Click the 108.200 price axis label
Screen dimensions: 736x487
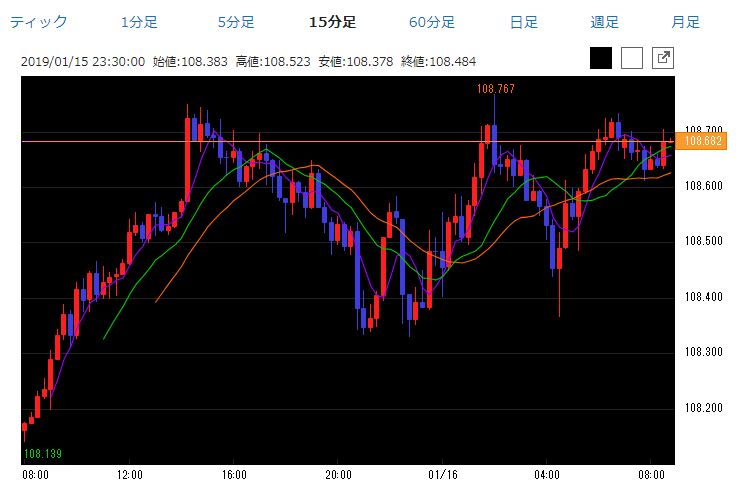[x=704, y=407]
